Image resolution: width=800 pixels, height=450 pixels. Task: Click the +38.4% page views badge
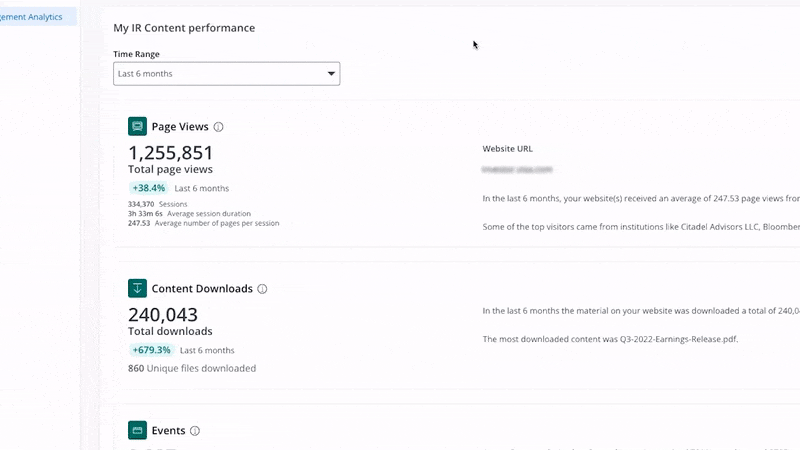[150, 188]
